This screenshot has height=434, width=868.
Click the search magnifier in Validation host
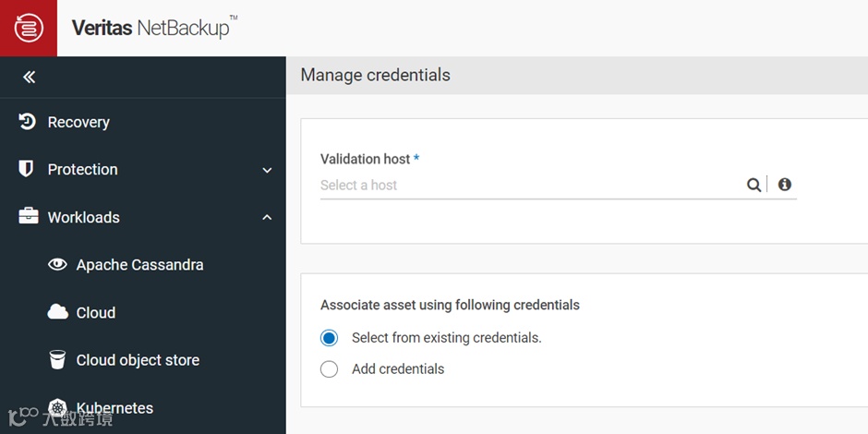pos(753,185)
